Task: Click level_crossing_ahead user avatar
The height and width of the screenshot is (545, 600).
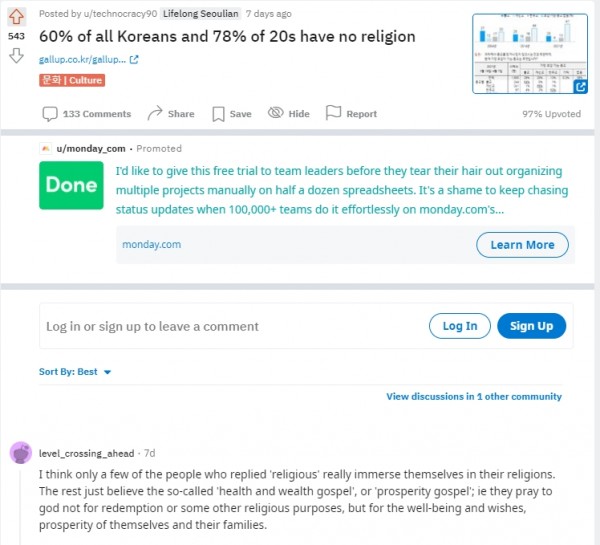Action: click(21, 453)
